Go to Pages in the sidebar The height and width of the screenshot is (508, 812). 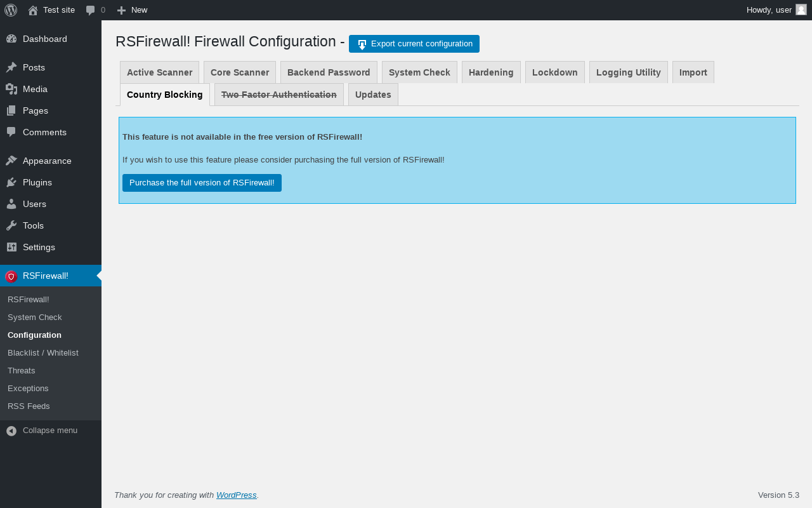tap(51, 110)
